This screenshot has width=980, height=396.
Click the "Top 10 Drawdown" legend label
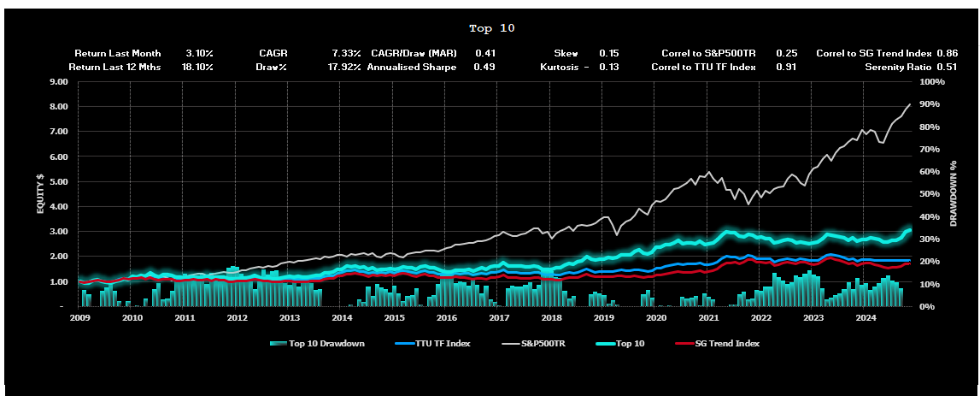point(326,343)
